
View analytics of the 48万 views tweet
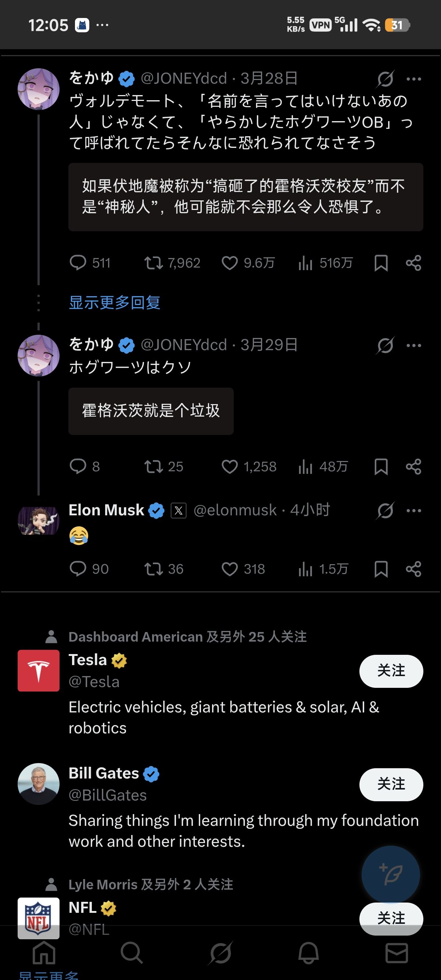click(305, 467)
